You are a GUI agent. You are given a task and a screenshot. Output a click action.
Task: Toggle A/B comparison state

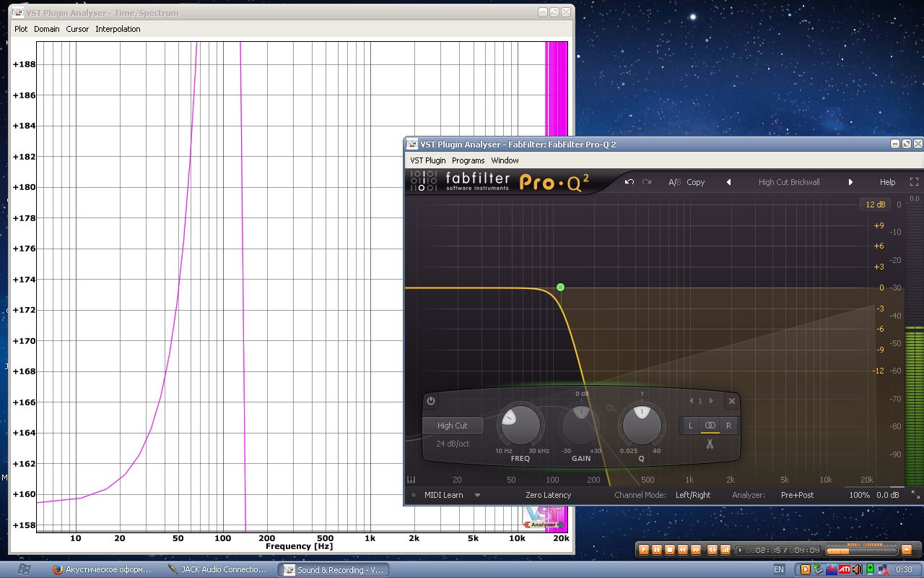674,182
